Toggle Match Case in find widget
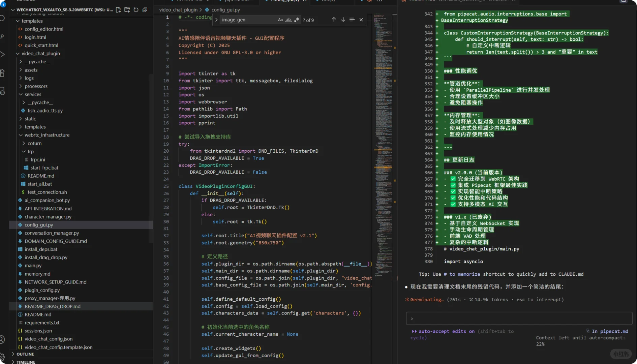Image resolution: width=637 pixels, height=364 pixels. point(280,20)
